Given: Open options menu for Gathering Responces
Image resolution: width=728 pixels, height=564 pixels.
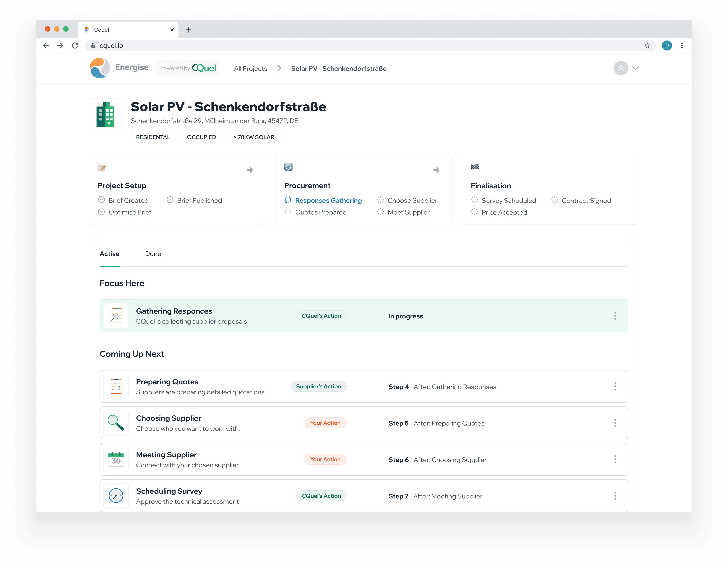Looking at the screenshot, I should click(x=615, y=316).
